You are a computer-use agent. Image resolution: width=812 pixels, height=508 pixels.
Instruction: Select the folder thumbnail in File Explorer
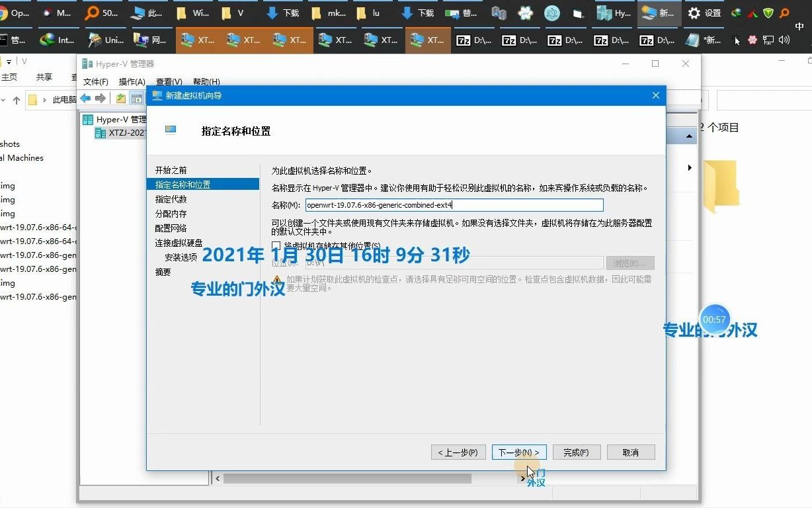[x=721, y=186]
